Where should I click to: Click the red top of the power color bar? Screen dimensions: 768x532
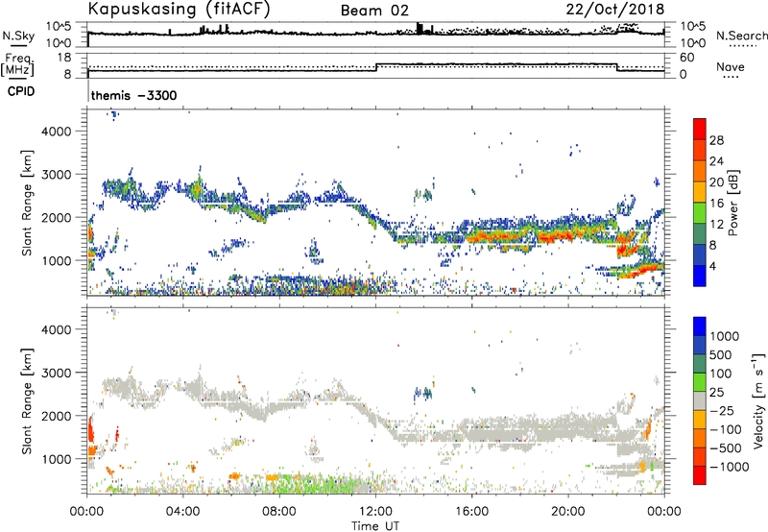click(x=700, y=129)
